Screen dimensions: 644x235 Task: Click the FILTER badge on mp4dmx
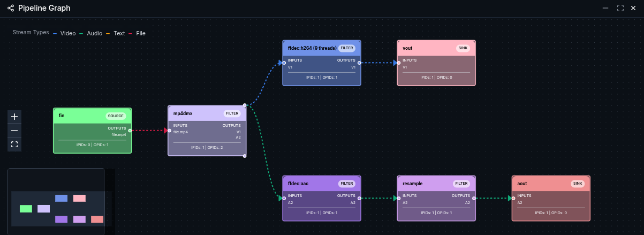coord(232,113)
